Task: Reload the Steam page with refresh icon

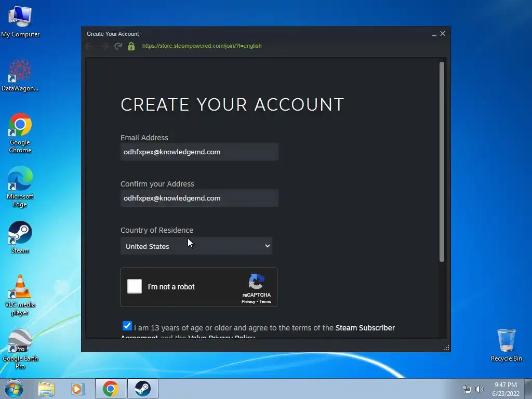Action: coord(118,46)
